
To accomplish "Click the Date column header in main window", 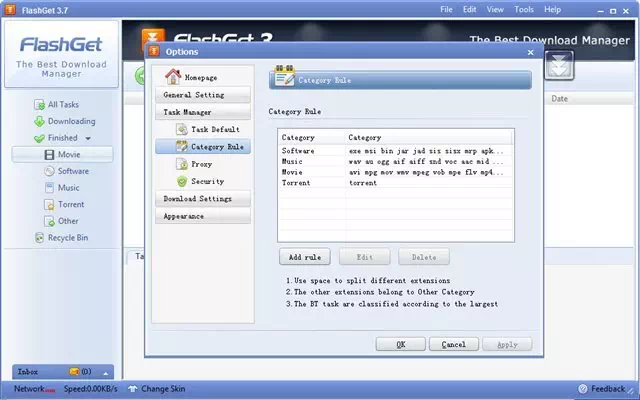I will pos(559,98).
